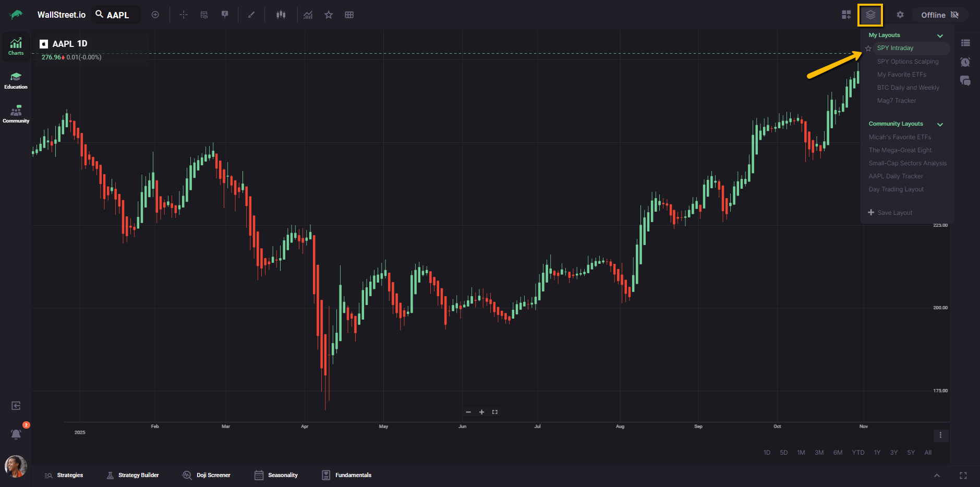The width and height of the screenshot is (980, 487).
Task: Collapse the My Layouts section
Action: click(x=940, y=35)
